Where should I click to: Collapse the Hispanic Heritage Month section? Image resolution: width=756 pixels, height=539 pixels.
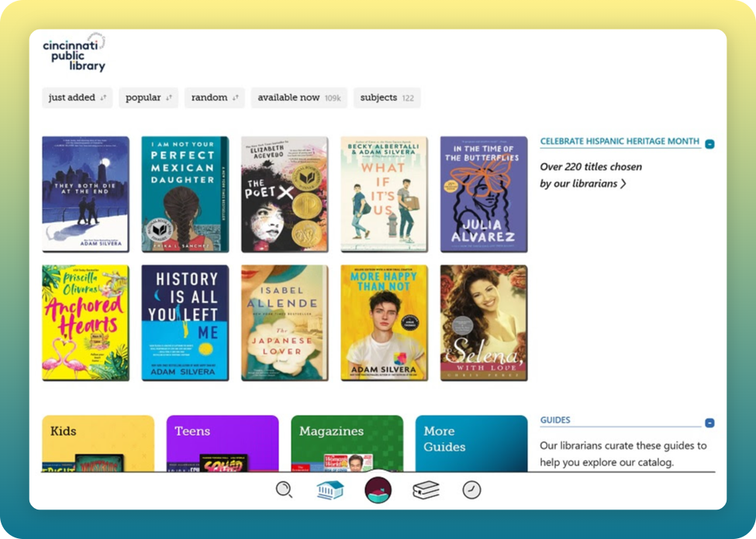coord(710,143)
